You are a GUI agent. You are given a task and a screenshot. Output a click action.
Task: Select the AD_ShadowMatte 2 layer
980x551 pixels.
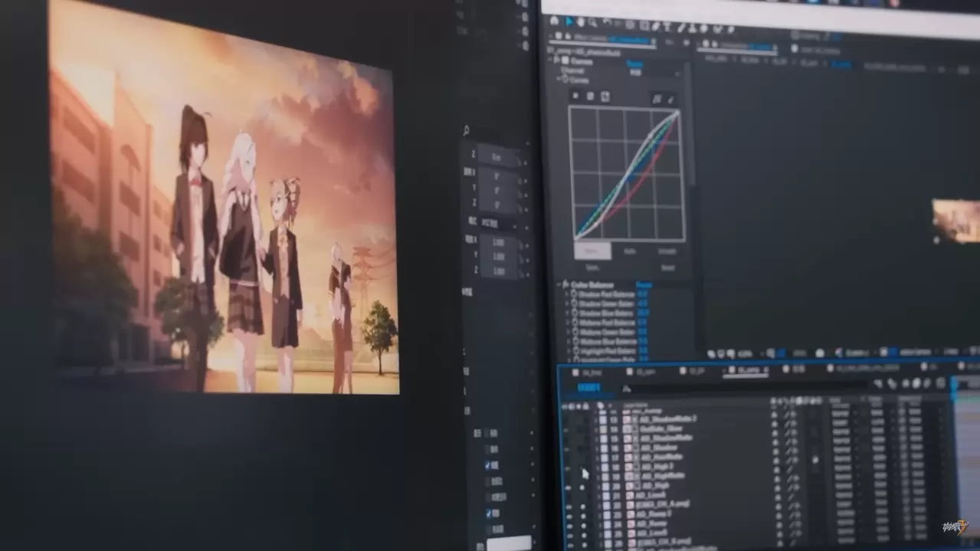point(668,419)
